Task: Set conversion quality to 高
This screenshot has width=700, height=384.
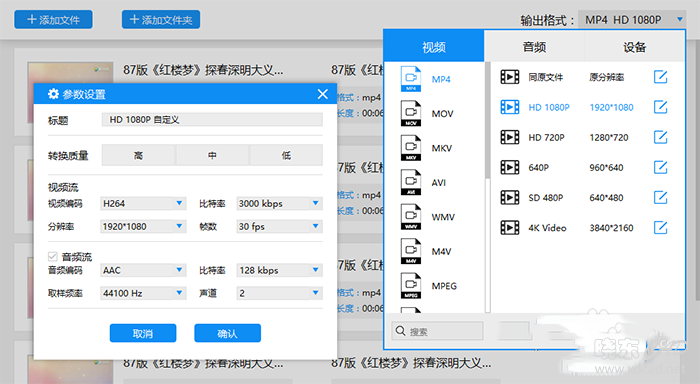Action: point(138,155)
